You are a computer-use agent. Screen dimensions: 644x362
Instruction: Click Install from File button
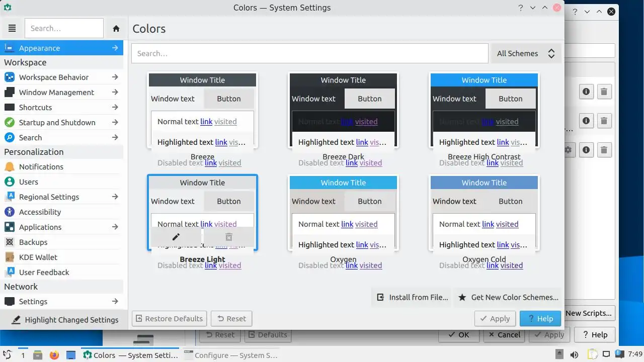(413, 297)
